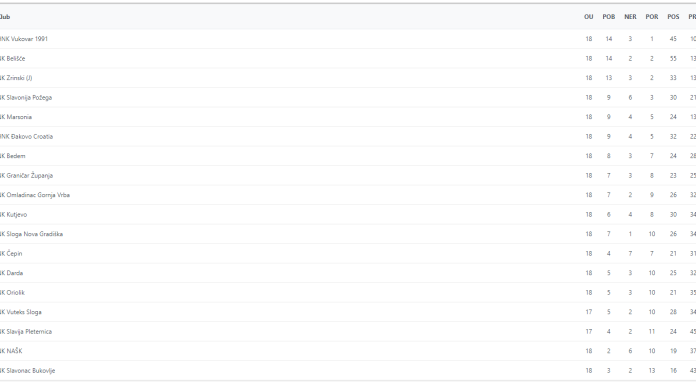Open the NK Slavonac Bukovlje link
Screen dimensions: 696x385
point(28,371)
